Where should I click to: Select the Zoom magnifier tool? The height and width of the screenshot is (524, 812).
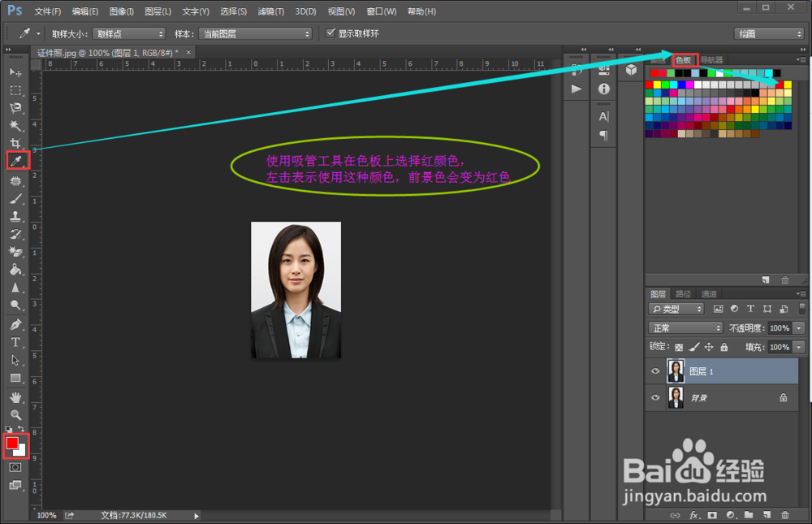click(x=15, y=415)
